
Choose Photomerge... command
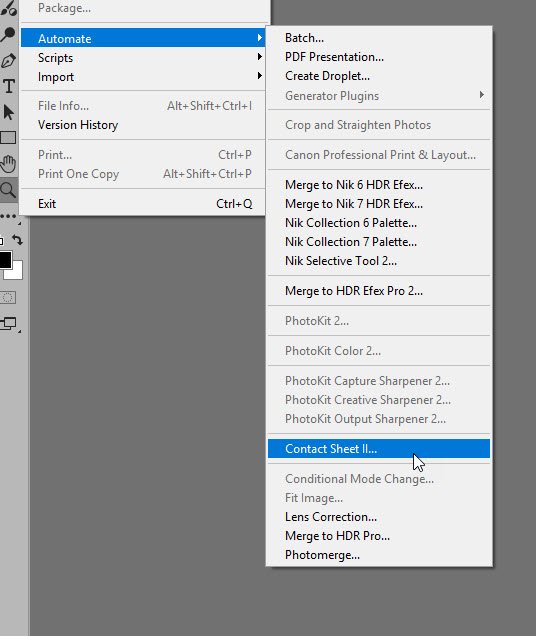click(379, 555)
